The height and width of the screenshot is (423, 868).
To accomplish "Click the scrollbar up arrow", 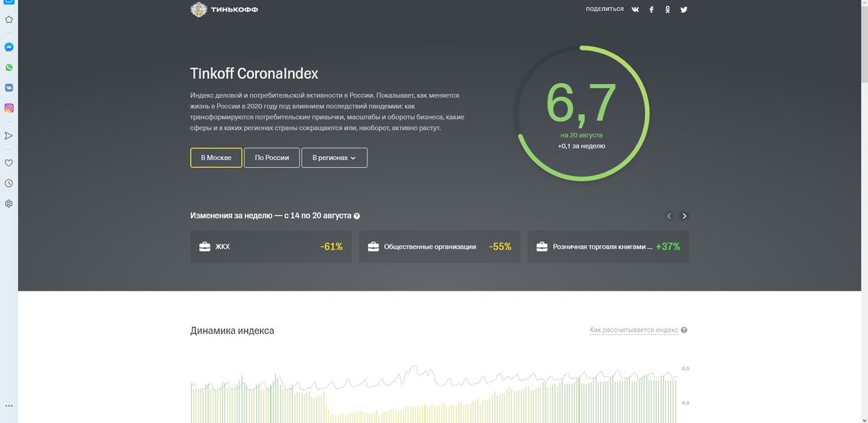I will pyautogui.click(x=864, y=4).
